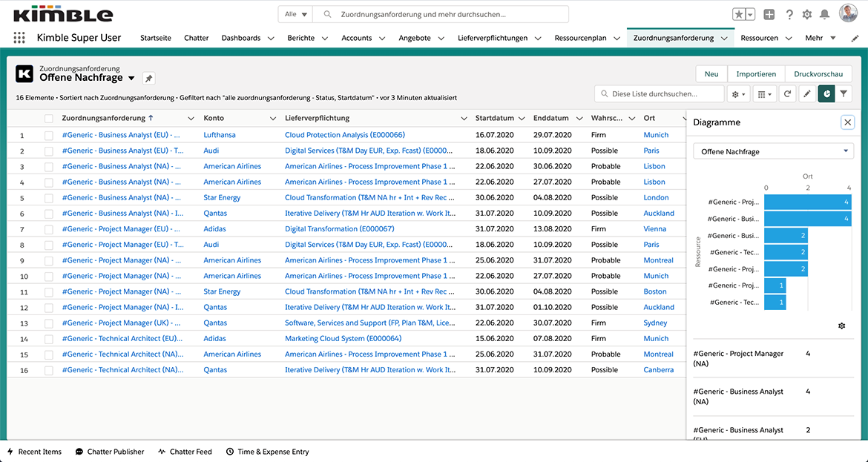868x462 pixels.
Task: Toggle the charts pie icon
Action: click(826, 94)
